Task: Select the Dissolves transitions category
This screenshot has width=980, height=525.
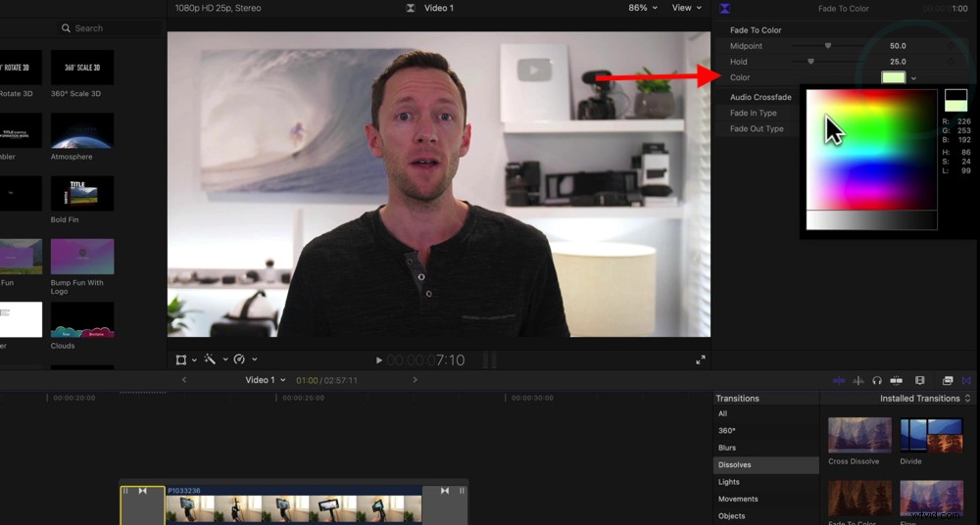Action: (766, 465)
